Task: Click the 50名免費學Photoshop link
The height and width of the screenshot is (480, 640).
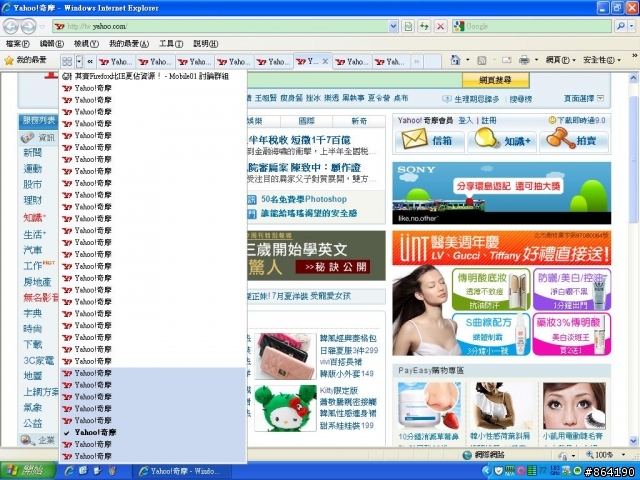Action: (x=304, y=199)
